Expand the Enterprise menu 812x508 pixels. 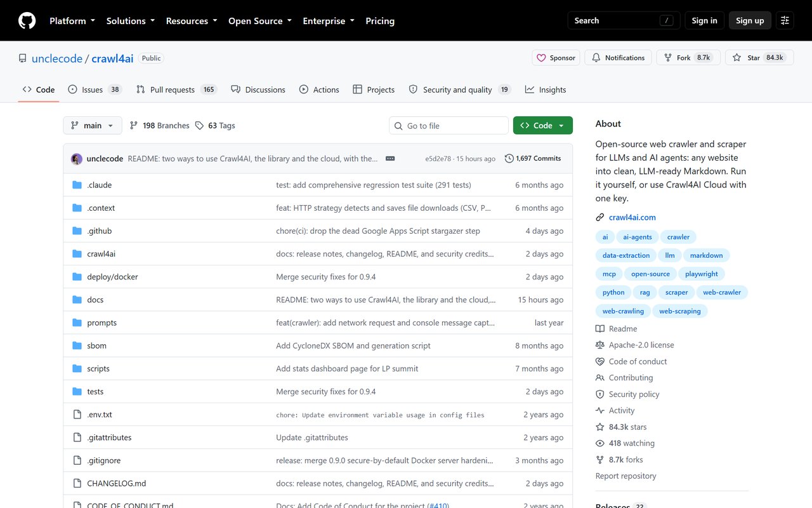[329, 21]
